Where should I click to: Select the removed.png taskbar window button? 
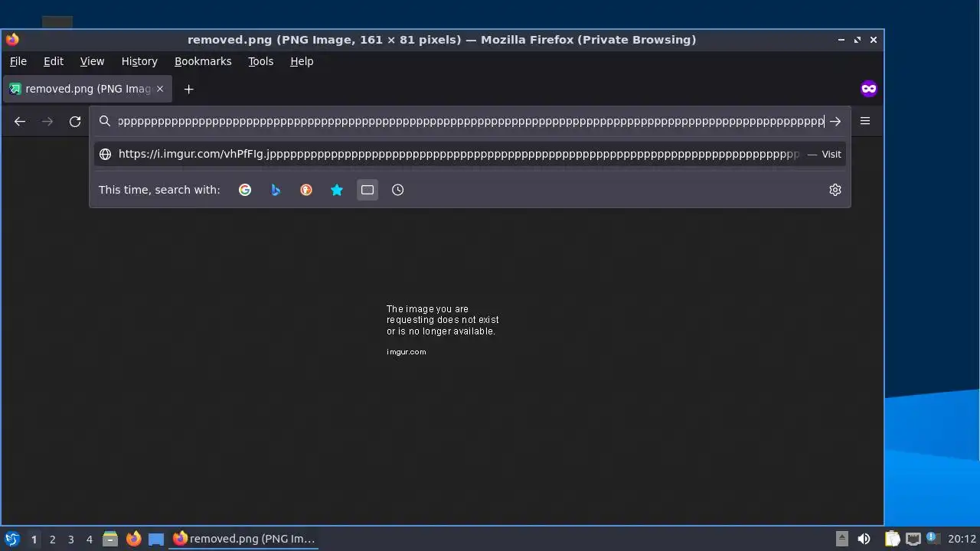click(x=244, y=539)
